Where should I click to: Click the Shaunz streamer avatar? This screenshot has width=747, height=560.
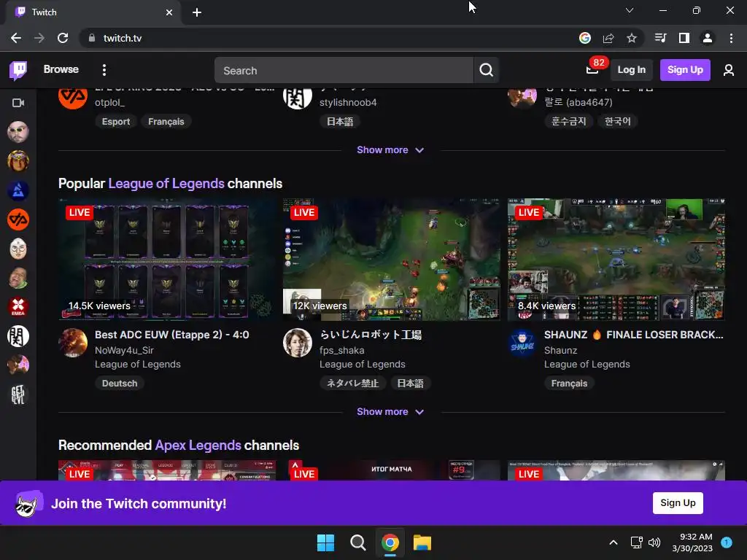click(522, 343)
